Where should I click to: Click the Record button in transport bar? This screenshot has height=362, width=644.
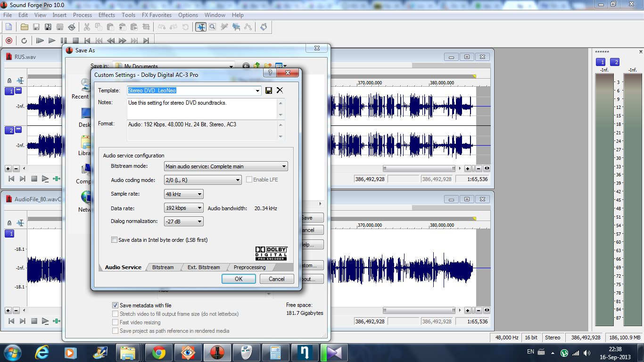[x=9, y=41]
